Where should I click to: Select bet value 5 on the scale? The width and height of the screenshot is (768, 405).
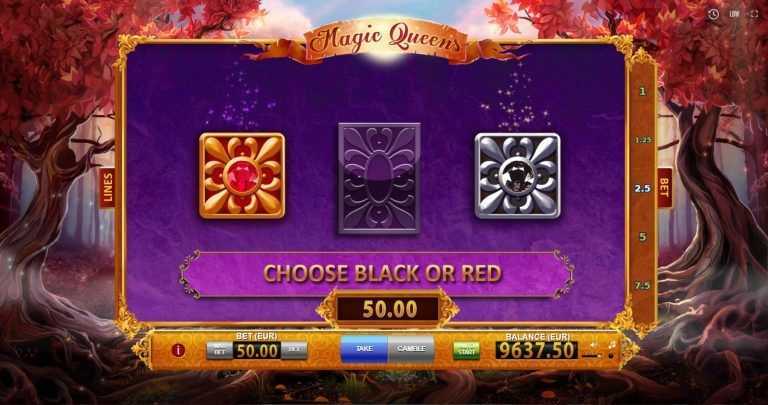(x=643, y=237)
